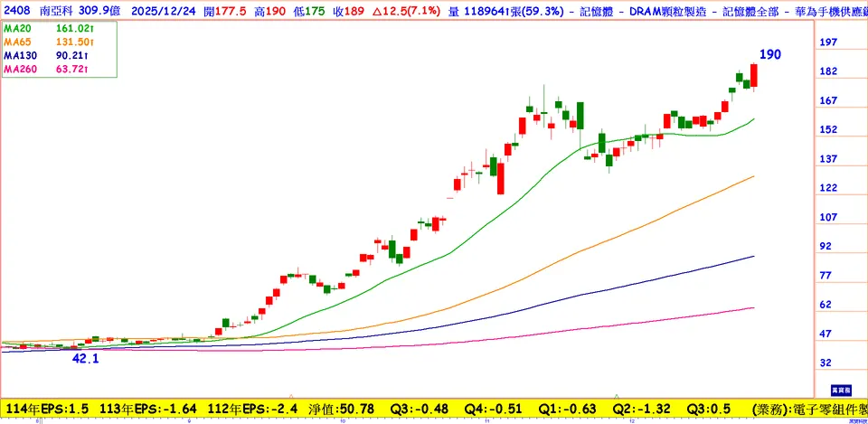
Task: Click the 113年EPS:-1.64 entry
Action: pyautogui.click(x=147, y=409)
